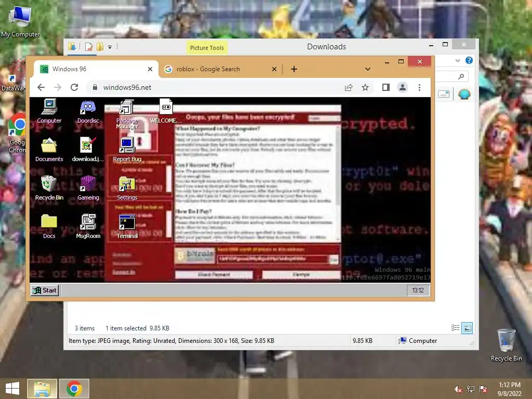Viewport: 532px width, 399px height.
Task: Open the downloadj... file icon
Action: tap(88, 149)
